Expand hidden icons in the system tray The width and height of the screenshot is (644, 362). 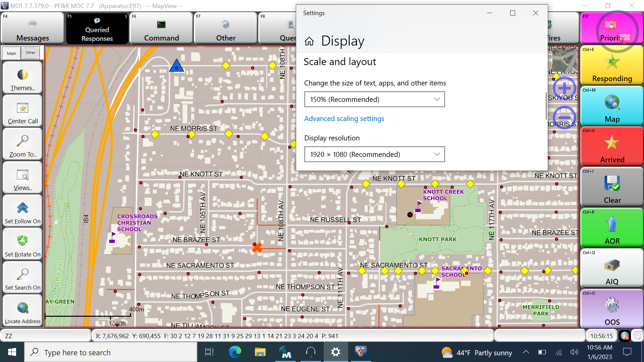pyautogui.click(x=525, y=352)
